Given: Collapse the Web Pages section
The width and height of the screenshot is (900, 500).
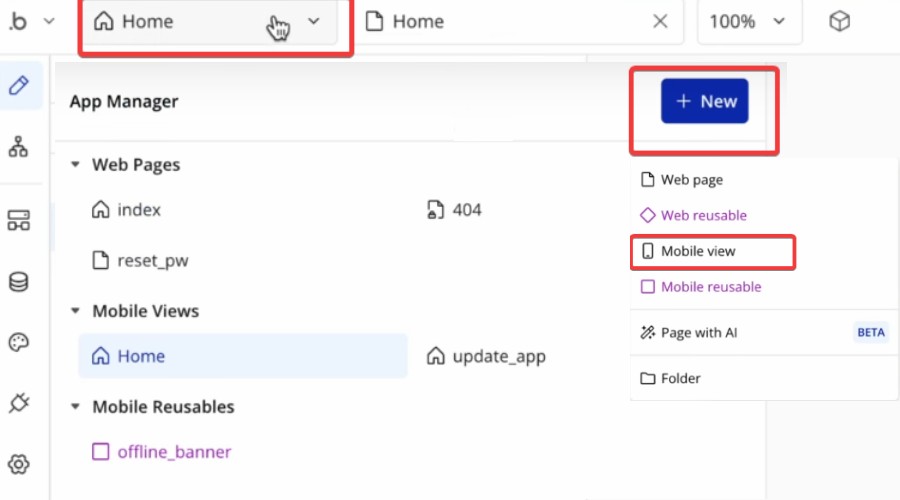Looking at the screenshot, I should coord(75,165).
